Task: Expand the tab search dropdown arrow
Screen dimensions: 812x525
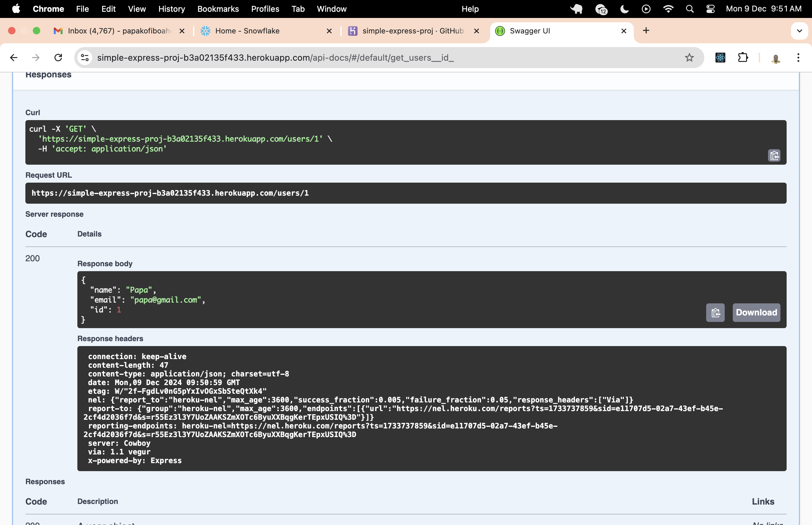Action: click(799, 31)
